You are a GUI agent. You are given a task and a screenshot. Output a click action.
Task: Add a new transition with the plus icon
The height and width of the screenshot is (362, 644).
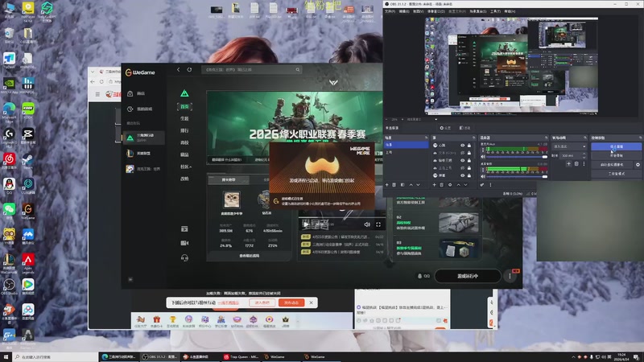(568, 164)
